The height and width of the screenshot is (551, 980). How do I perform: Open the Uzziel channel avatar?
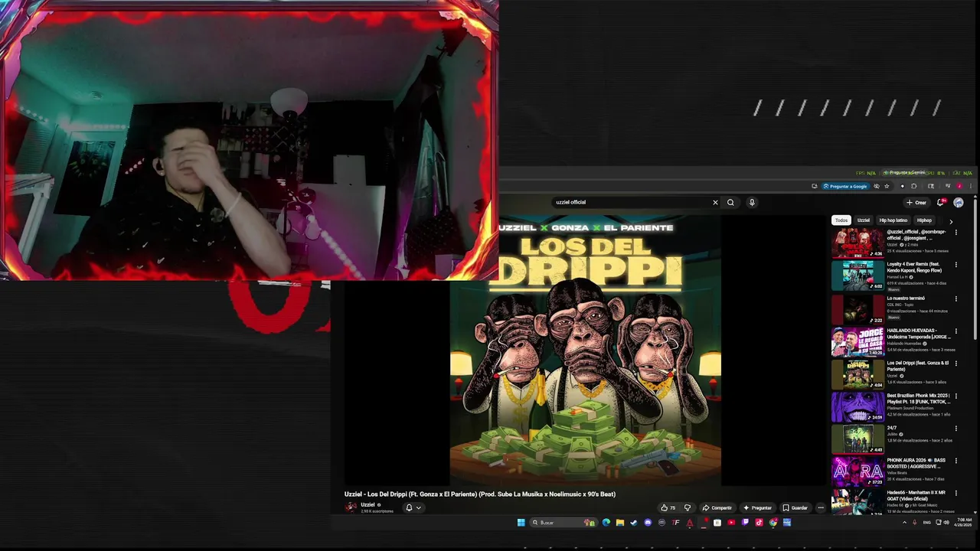point(351,506)
